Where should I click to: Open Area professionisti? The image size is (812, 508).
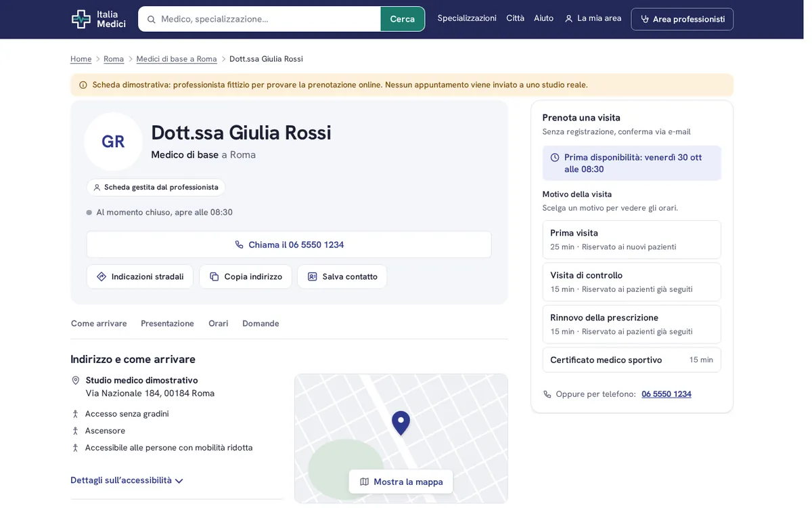[682, 19]
